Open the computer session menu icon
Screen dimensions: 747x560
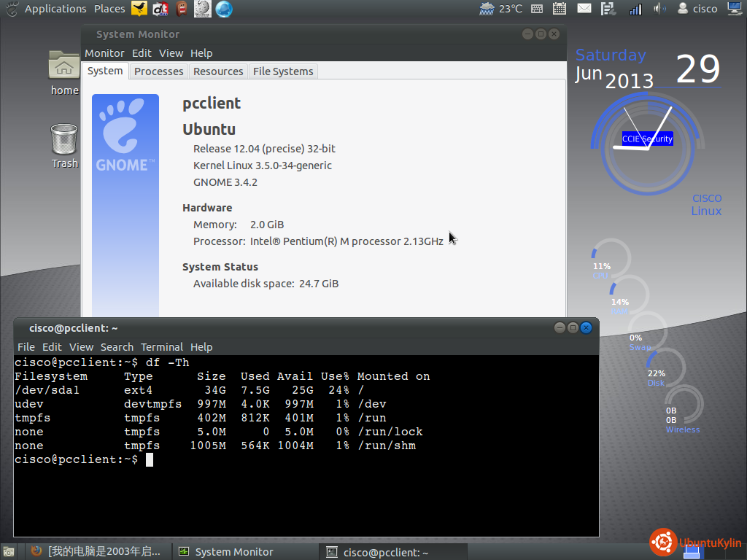[x=735, y=9]
